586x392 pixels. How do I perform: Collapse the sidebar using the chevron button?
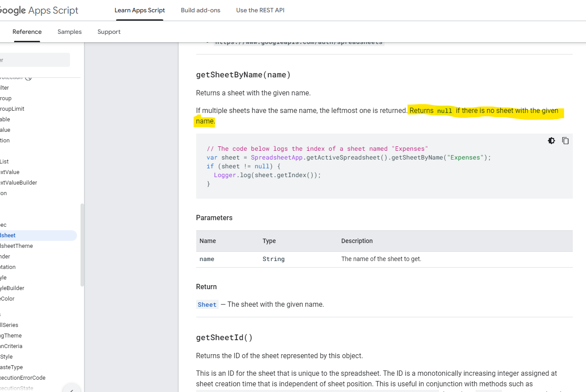pos(71,388)
